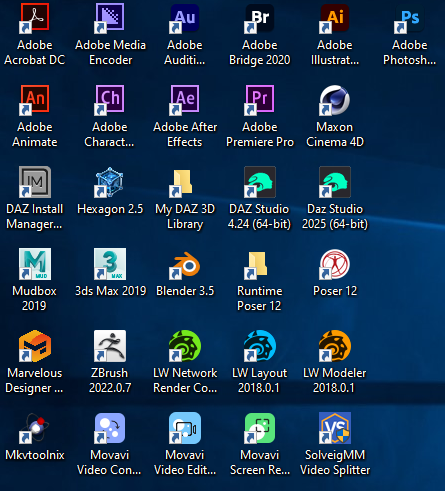Screen dimensions: 445x491
Task: Click the Adobe Animate icon
Action: (35, 100)
